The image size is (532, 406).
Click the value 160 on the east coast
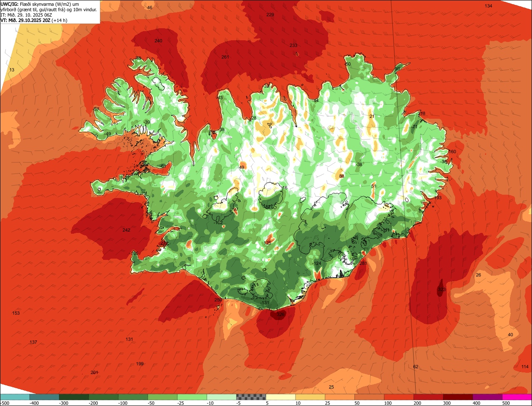click(x=452, y=152)
